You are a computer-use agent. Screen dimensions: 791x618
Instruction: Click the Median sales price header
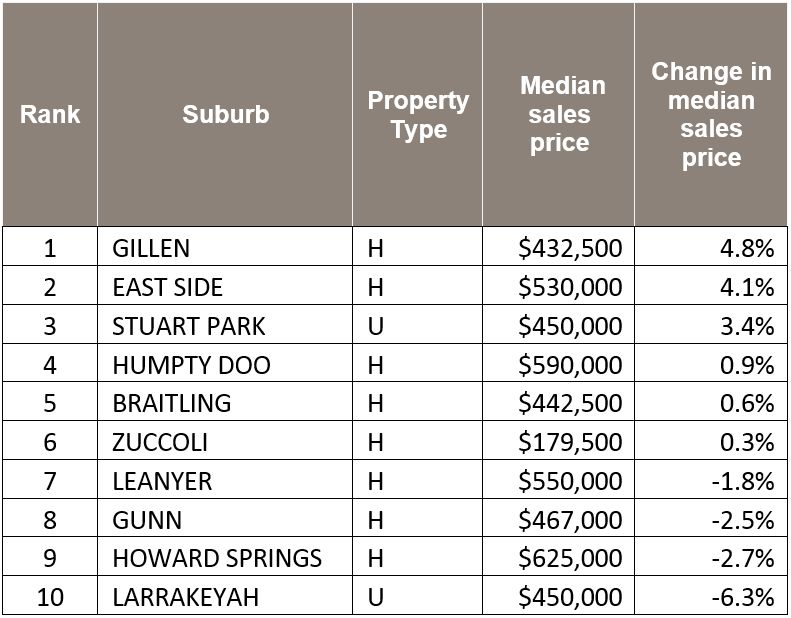pyautogui.click(x=559, y=114)
